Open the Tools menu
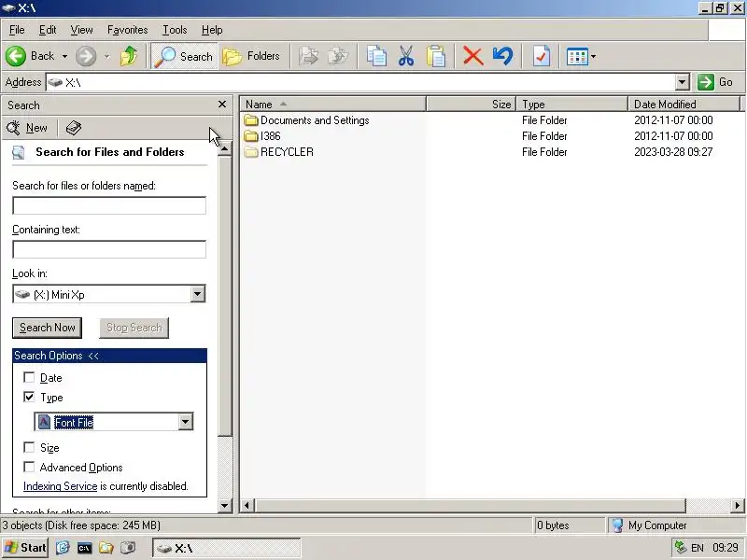The width and height of the screenshot is (747, 560). (175, 30)
